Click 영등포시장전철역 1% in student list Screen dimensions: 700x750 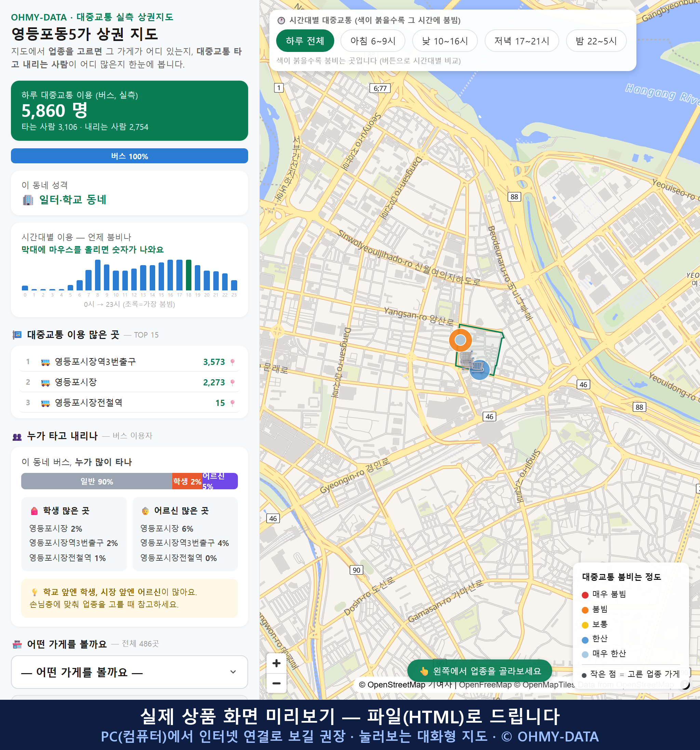67,558
